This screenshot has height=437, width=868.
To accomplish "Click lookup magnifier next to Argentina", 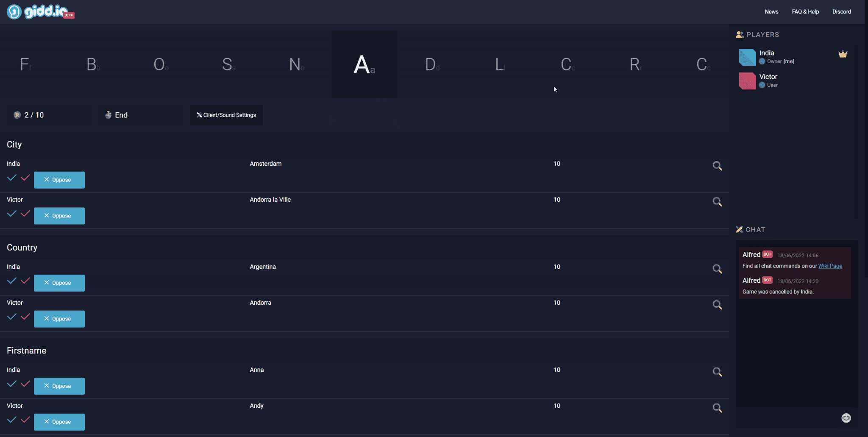I will 717,269.
